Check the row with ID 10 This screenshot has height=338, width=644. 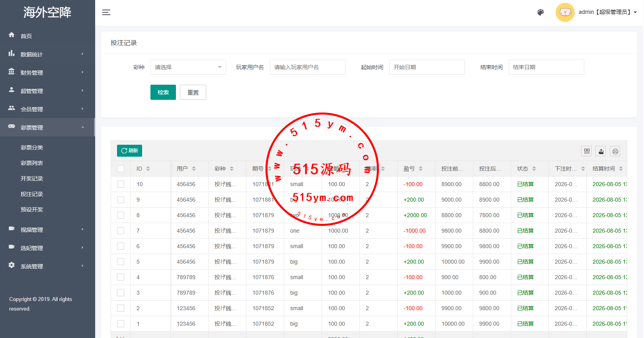click(121, 184)
